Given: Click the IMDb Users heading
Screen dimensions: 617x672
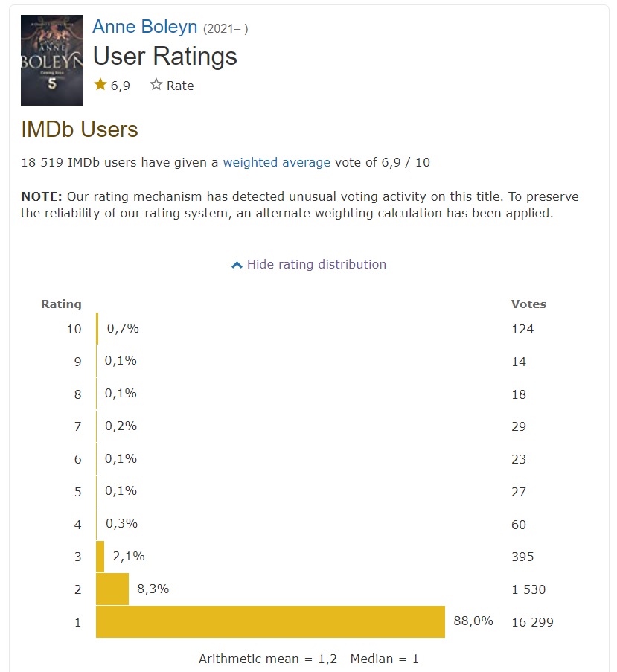Looking at the screenshot, I should point(79,129).
